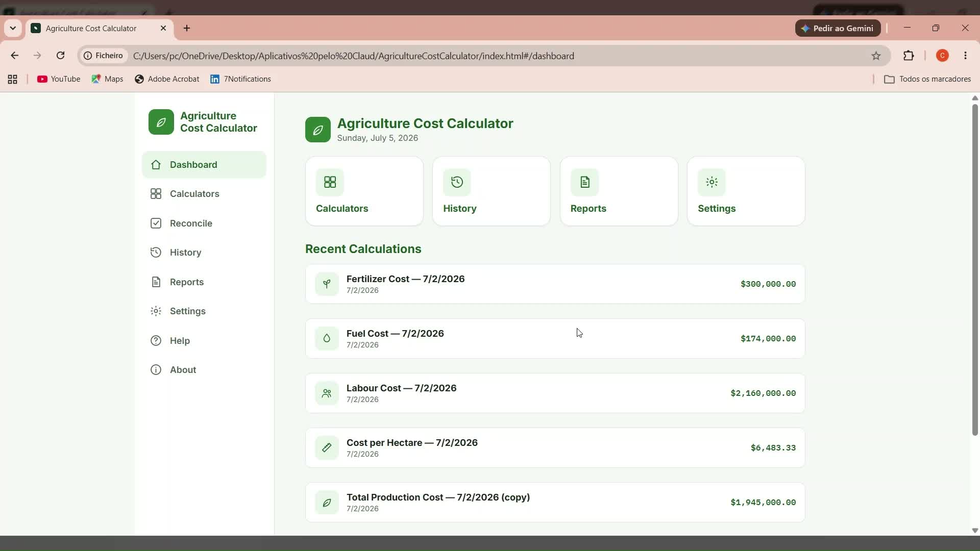Click Pedir ao Gemini button
980x551 pixels.
838,29
